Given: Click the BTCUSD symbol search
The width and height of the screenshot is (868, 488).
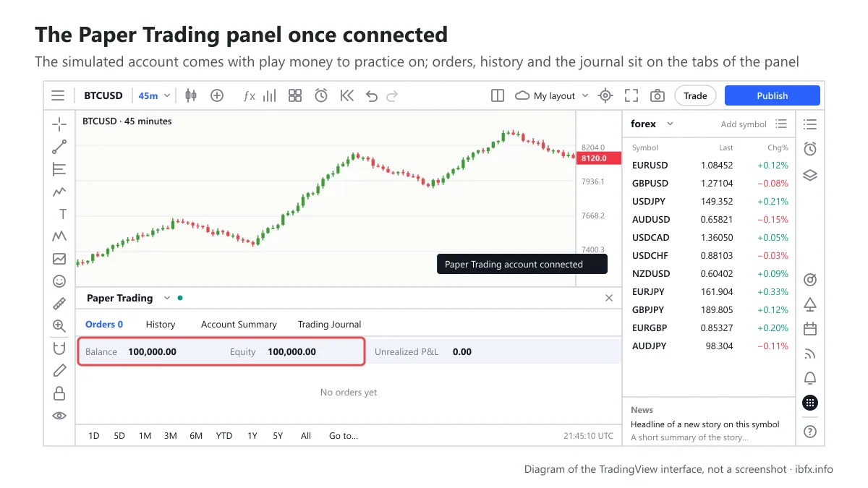Looking at the screenshot, I should 103,95.
